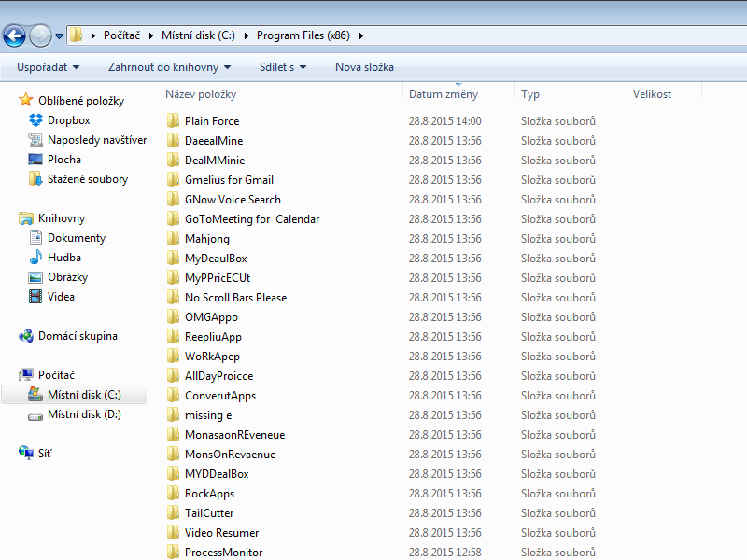
Task: Select Stažené soubory in favorites
Action: click(88, 179)
